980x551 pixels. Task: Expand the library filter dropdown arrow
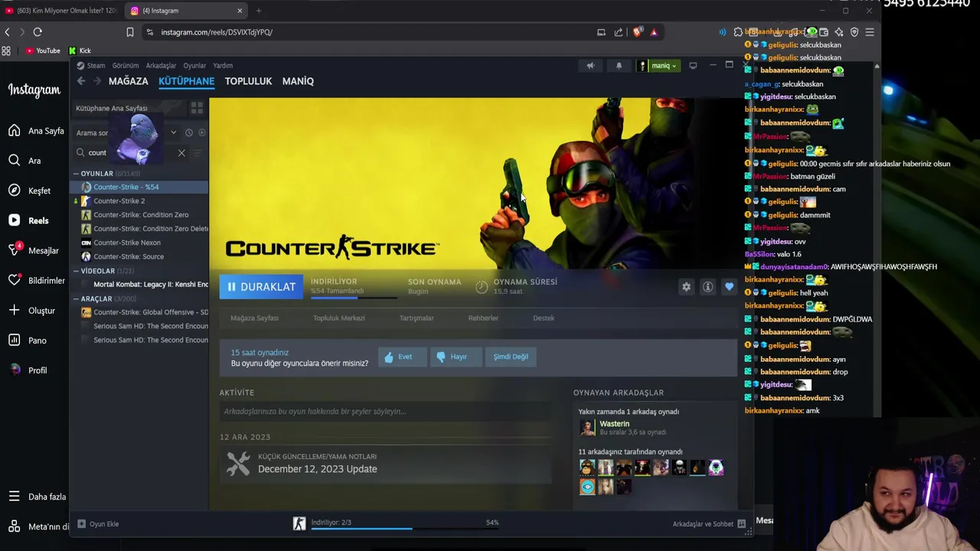173,132
